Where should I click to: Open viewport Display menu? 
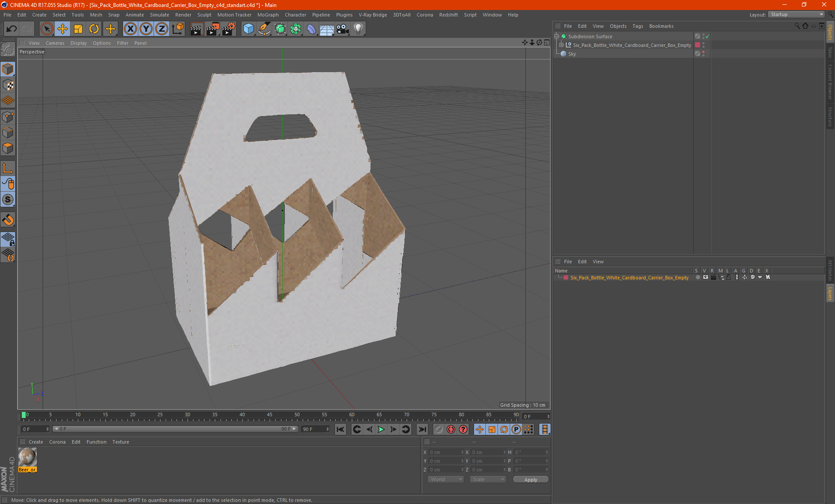click(78, 43)
